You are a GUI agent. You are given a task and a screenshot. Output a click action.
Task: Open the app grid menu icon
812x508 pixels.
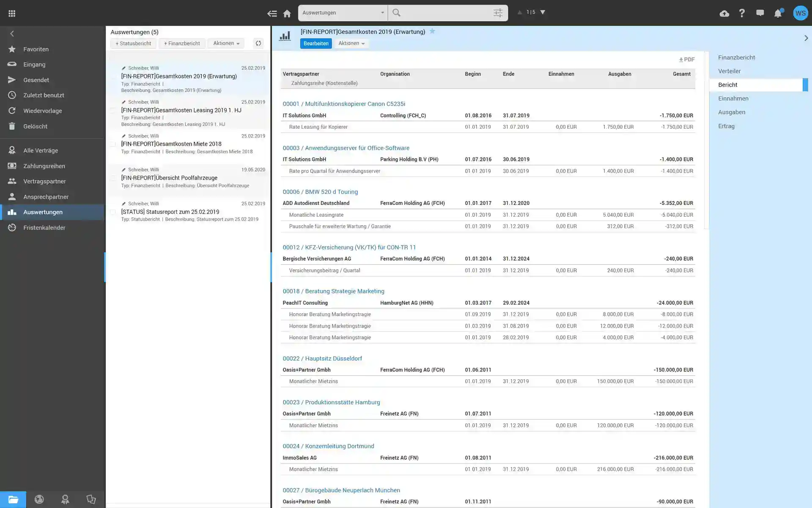tap(12, 14)
